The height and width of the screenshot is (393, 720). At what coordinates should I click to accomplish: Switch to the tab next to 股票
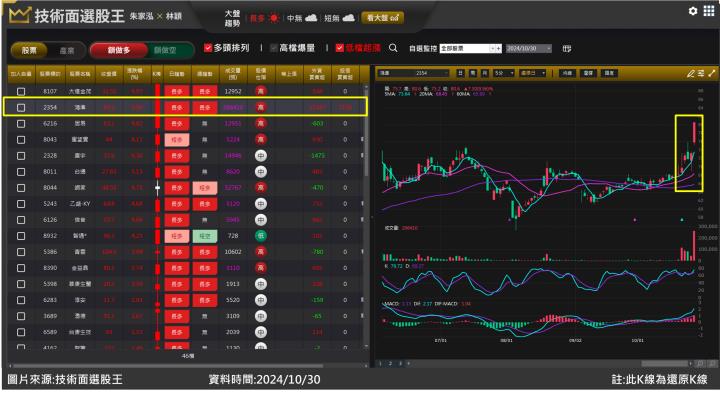click(x=67, y=50)
